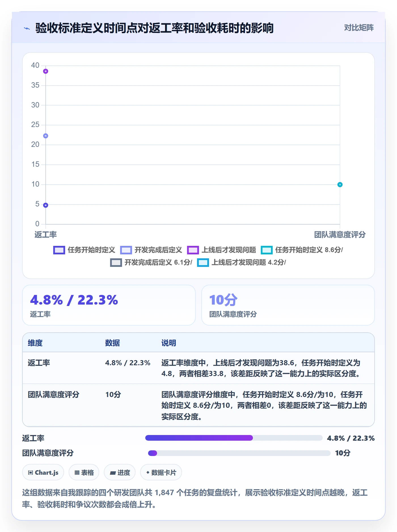
Task: Click the lightning bolt icon beside the title
Action: point(27,28)
